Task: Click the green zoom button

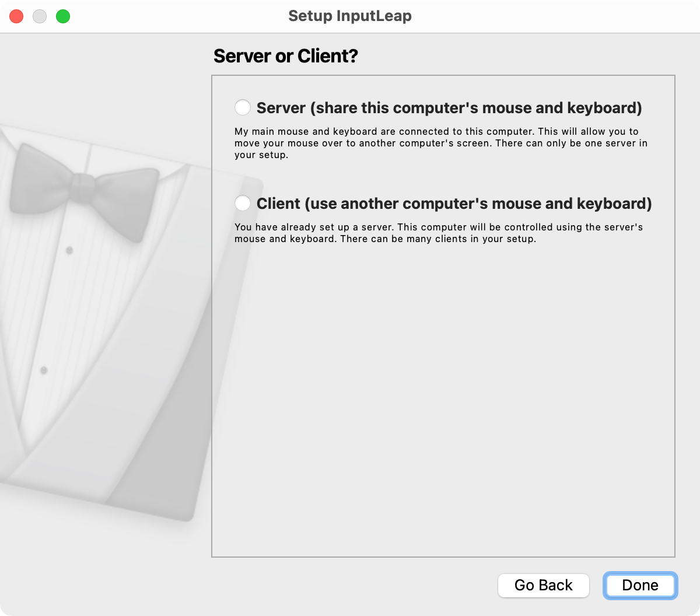Action: click(x=63, y=16)
